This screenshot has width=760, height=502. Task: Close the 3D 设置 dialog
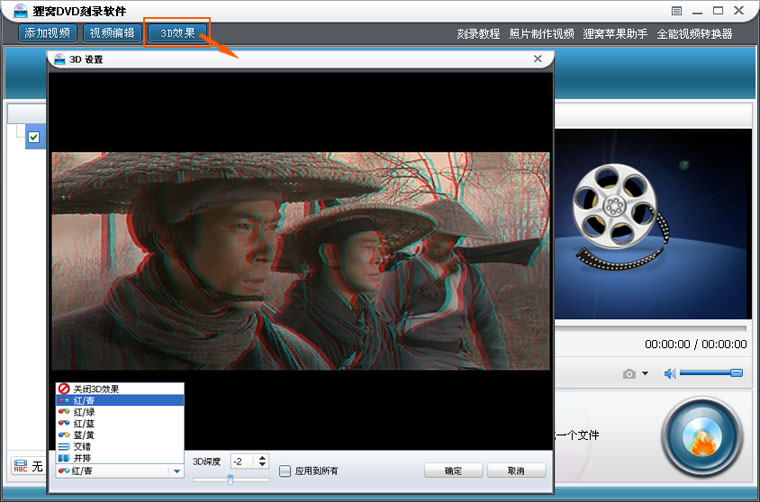[538, 59]
